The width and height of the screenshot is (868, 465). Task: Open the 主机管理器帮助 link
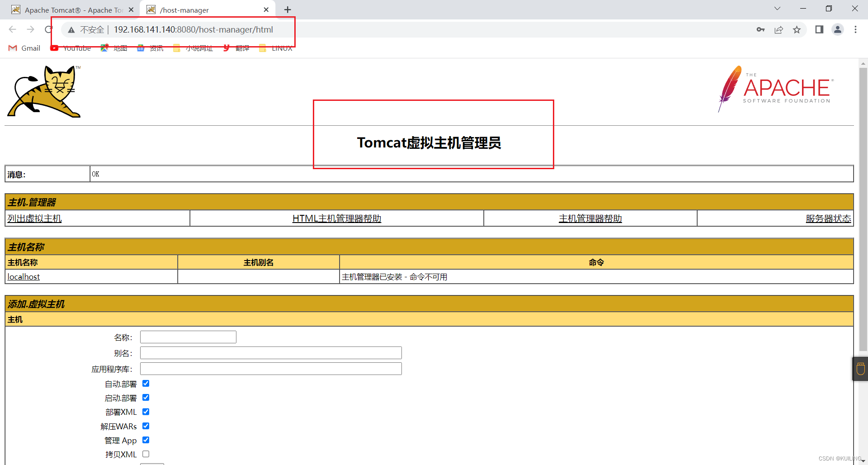(590, 218)
